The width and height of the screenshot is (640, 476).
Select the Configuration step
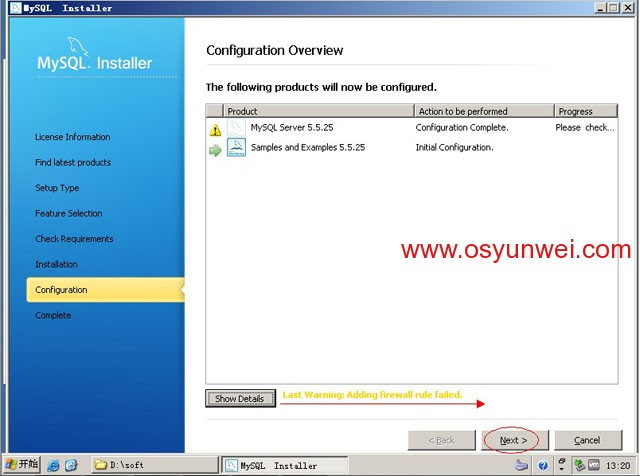[105, 290]
